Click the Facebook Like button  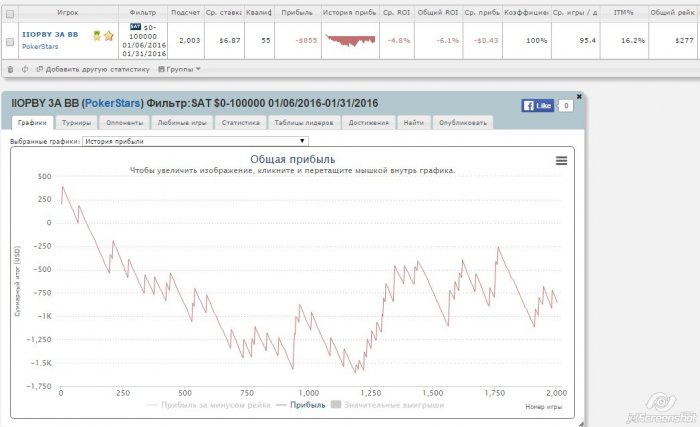(538, 105)
